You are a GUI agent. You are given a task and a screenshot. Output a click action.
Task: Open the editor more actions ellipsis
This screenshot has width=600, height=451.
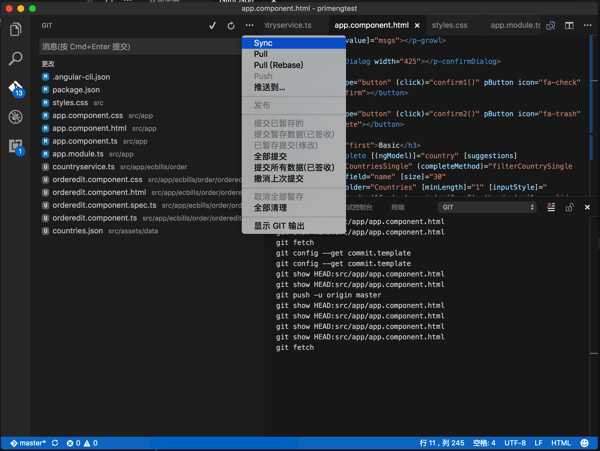(x=587, y=26)
